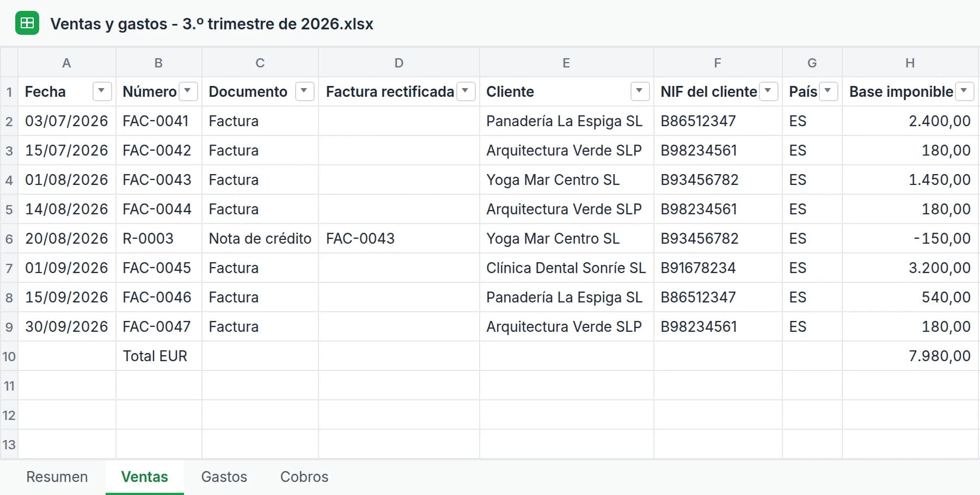This screenshot has width=980, height=495.
Task: Click NIF B86512347 in row 2
Action: click(x=718, y=121)
